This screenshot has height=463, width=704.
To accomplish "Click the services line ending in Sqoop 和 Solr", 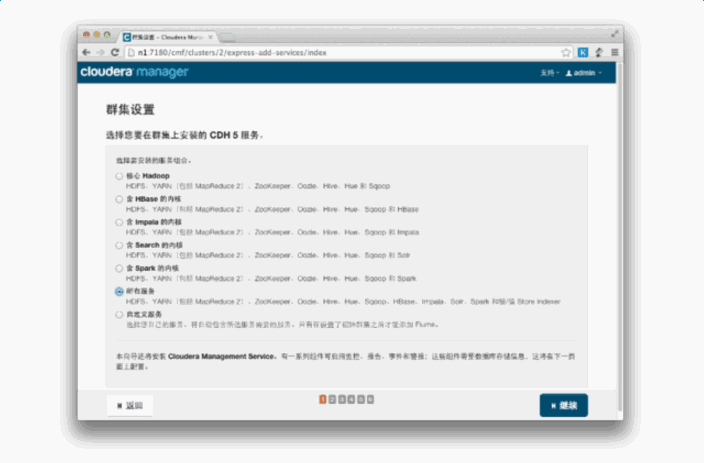I will (x=268, y=255).
